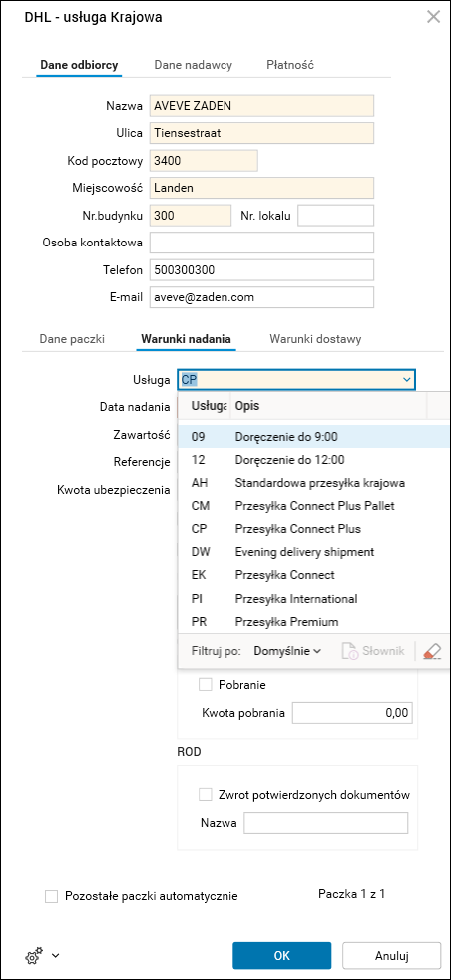451x980 pixels.
Task: Close the DHL dialog window
Action: click(433, 17)
